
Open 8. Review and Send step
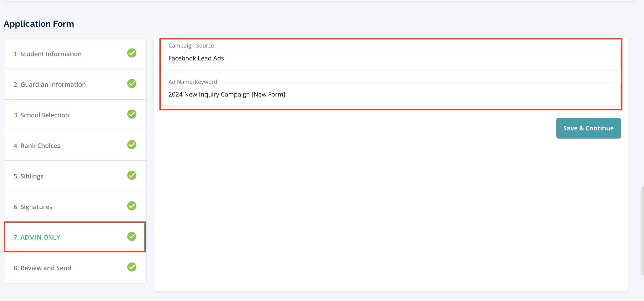pyautogui.click(x=42, y=268)
